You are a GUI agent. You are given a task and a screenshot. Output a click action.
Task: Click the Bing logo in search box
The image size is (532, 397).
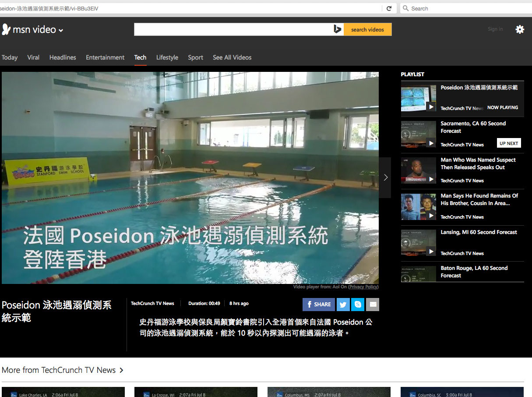pos(337,29)
